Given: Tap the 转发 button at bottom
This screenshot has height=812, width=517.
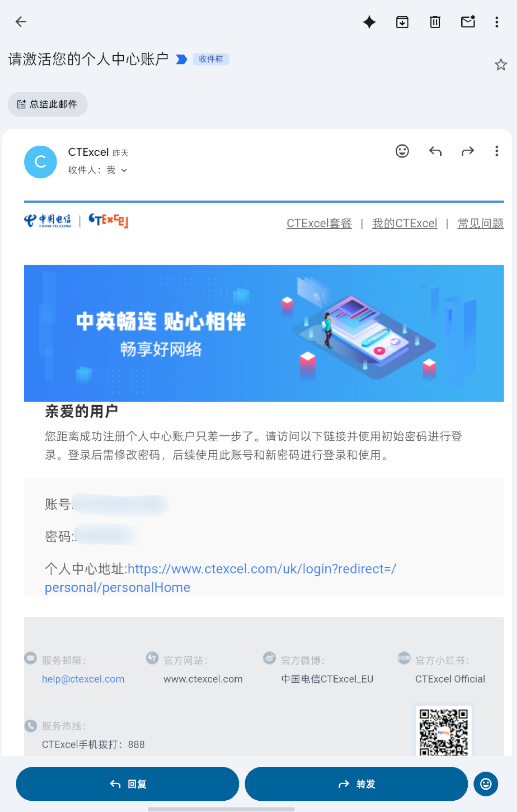Looking at the screenshot, I should coord(356,784).
